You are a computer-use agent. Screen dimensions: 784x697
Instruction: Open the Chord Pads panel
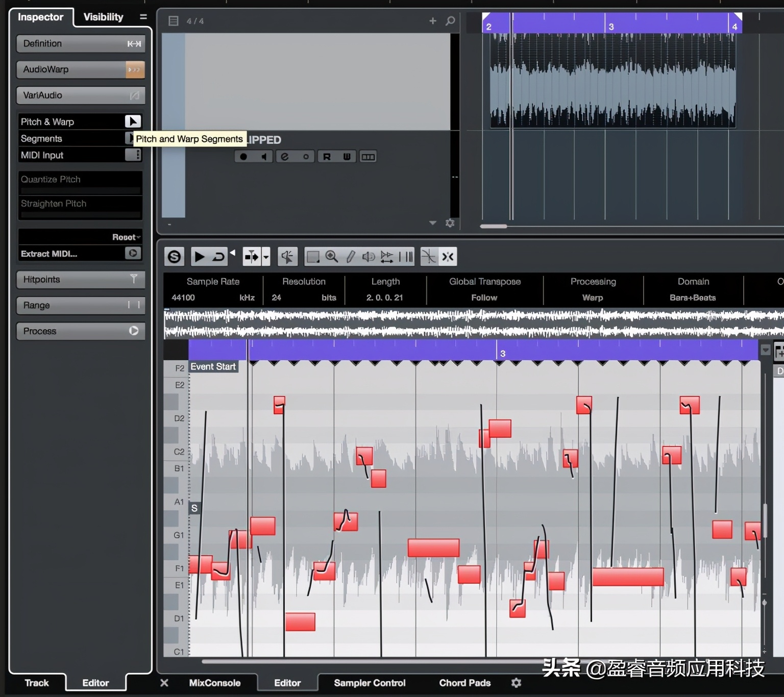point(464,683)
